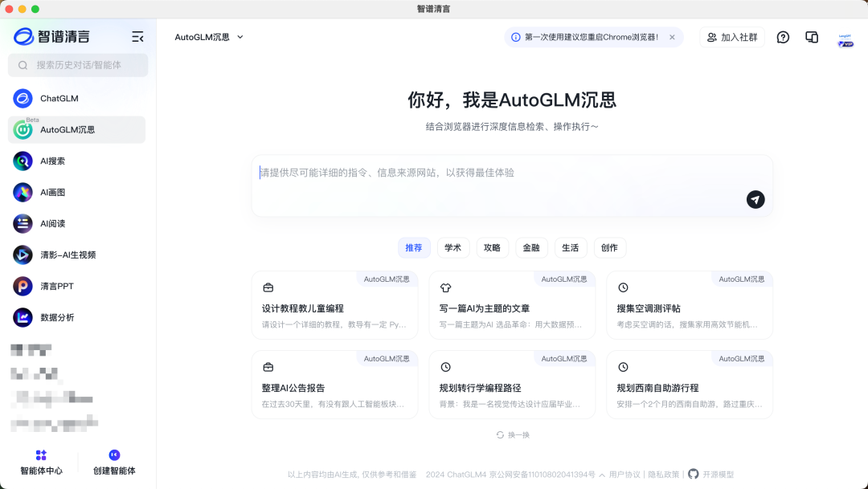
Task: Click briefcase icon on 设计教程教儿童编程 card
Action: 268,287
